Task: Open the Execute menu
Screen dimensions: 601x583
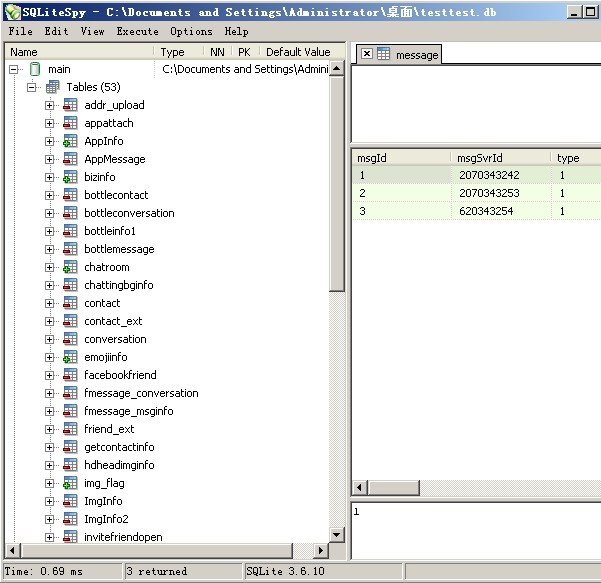Action: 138,31
